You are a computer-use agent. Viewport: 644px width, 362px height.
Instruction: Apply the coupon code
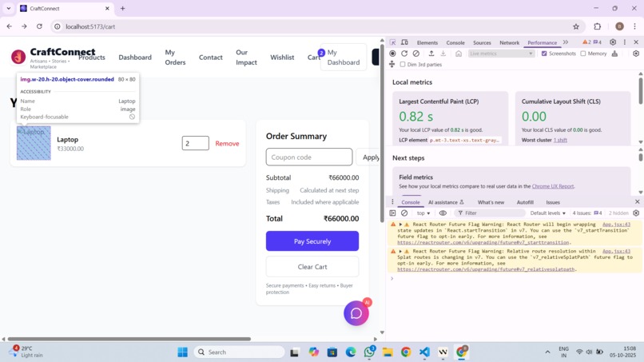tap(368, 157)
